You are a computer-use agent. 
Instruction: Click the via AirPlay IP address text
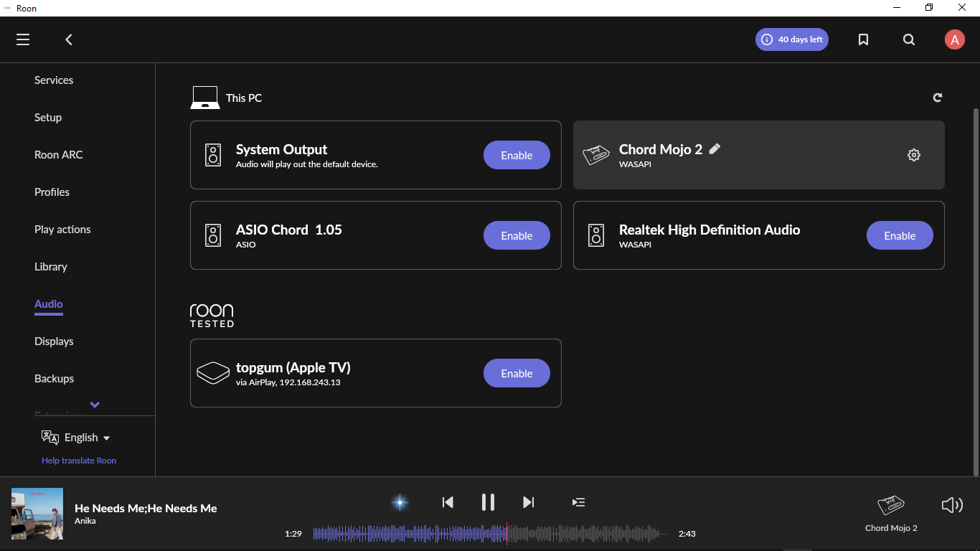(288, 382)
